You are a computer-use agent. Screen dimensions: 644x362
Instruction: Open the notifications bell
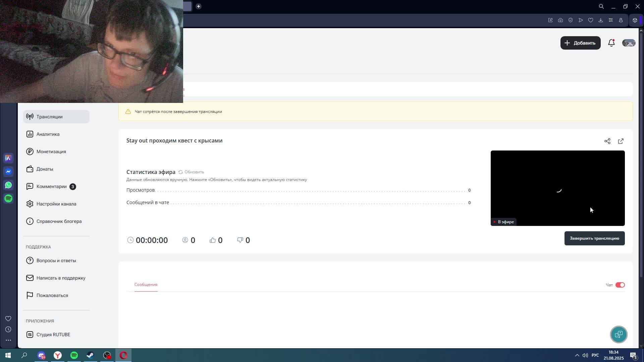coord(611,43)
